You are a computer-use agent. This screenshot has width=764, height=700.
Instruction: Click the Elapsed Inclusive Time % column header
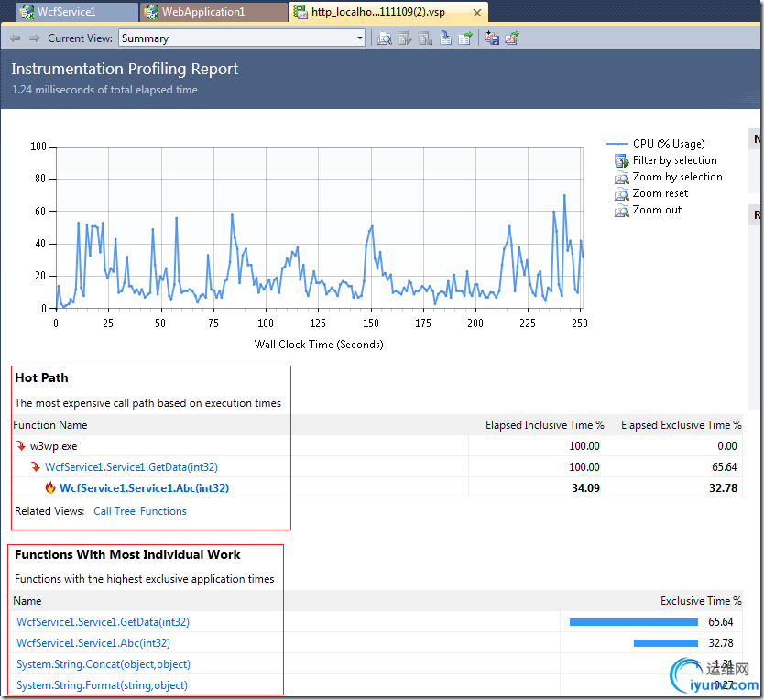click(x=545, y=425)
